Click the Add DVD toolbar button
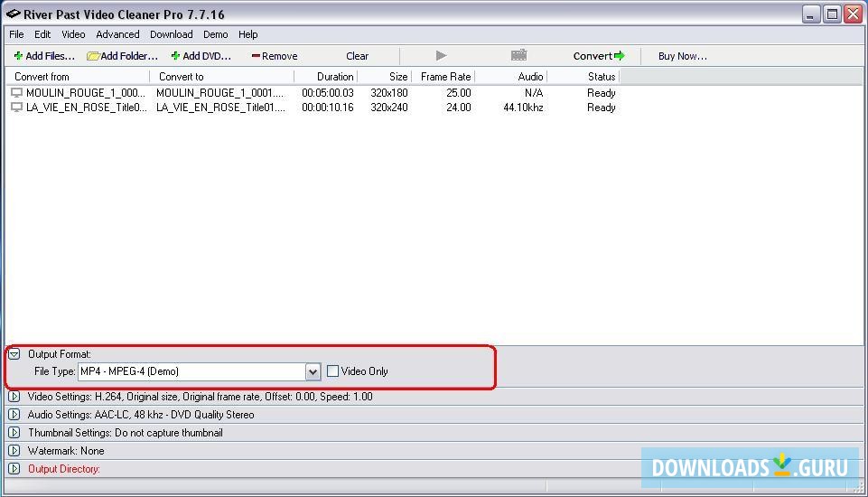The width and height of the screenshot is (868, 497). pyautogui.click(x=201, y=56)
